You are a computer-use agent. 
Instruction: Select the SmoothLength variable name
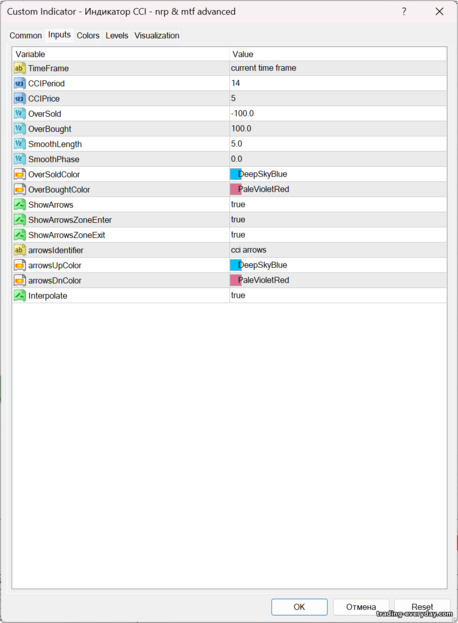[55, 144]
